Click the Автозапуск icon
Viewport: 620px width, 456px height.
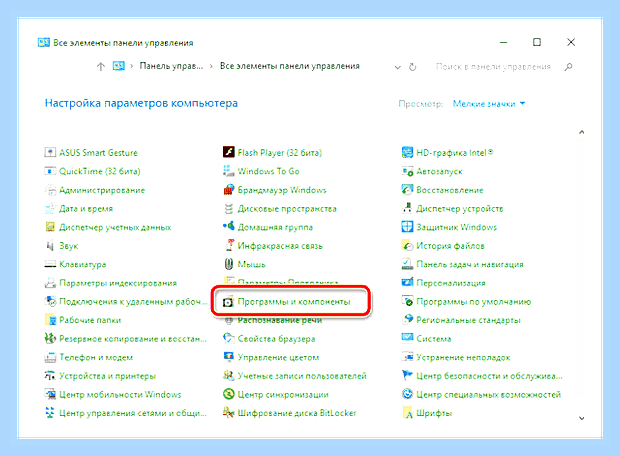tap(407, 171)
